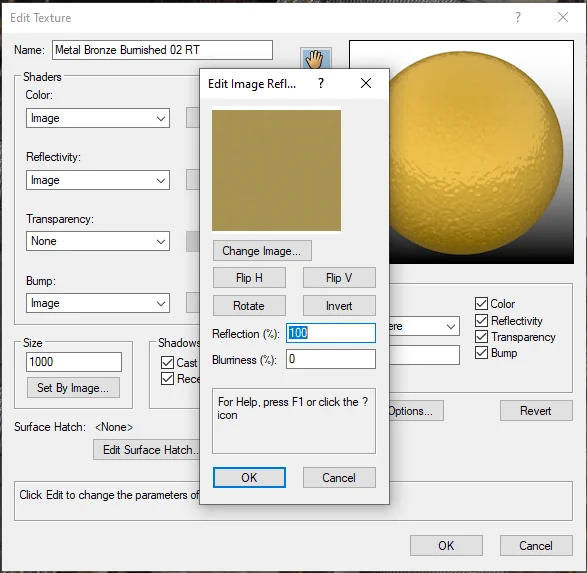
Task: Click the Surface Hatch <None> text
Action: click(114, 427)
